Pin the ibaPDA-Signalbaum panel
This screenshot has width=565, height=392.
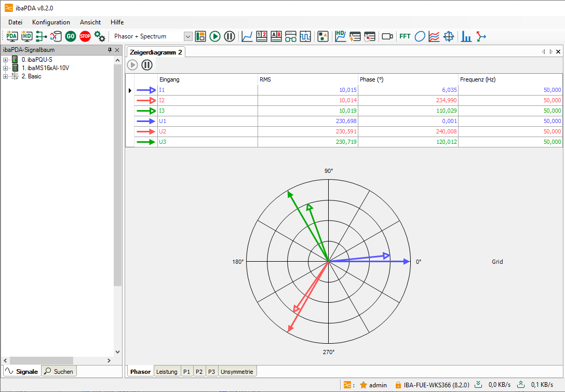pyautogui.click(x=110, y=50)
